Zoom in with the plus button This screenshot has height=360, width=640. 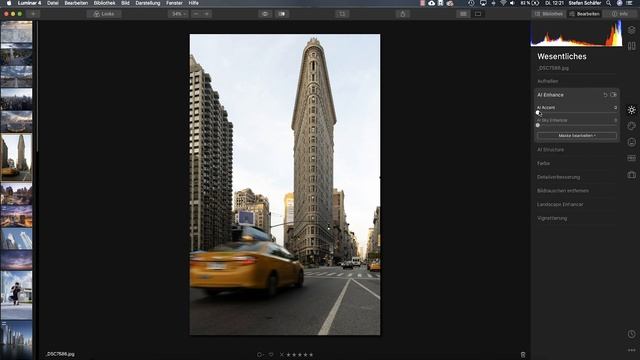pos(207,14)
